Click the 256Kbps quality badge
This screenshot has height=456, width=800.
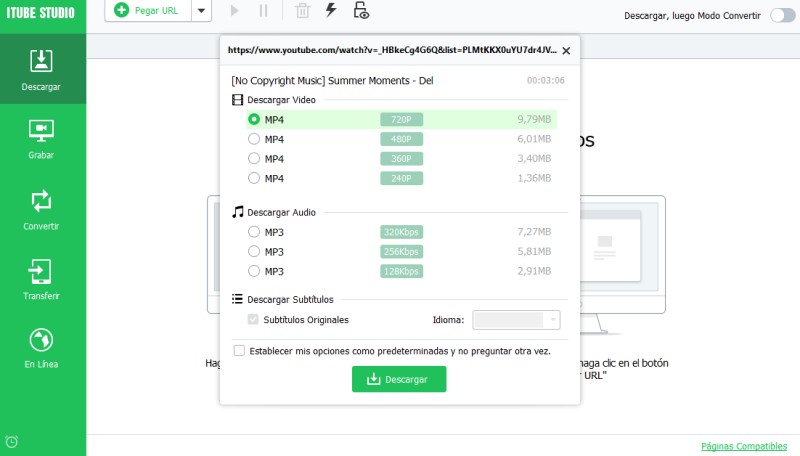402,251
